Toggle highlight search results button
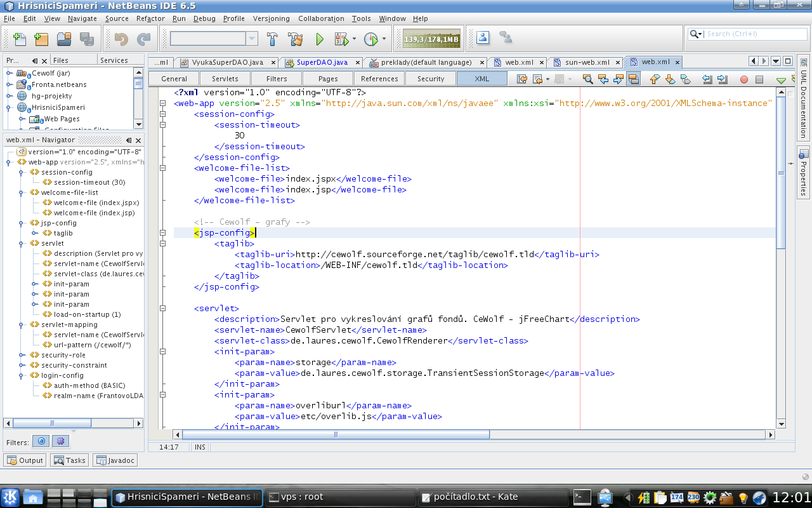This screenshot has width=812, height=508. click(633, 79)
